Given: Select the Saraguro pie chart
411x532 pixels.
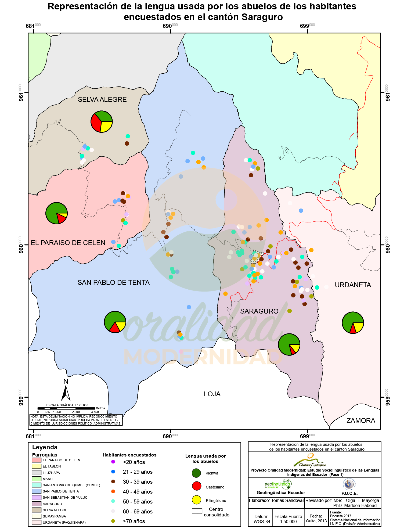Looking at the screenshot, I should [289, 344].
